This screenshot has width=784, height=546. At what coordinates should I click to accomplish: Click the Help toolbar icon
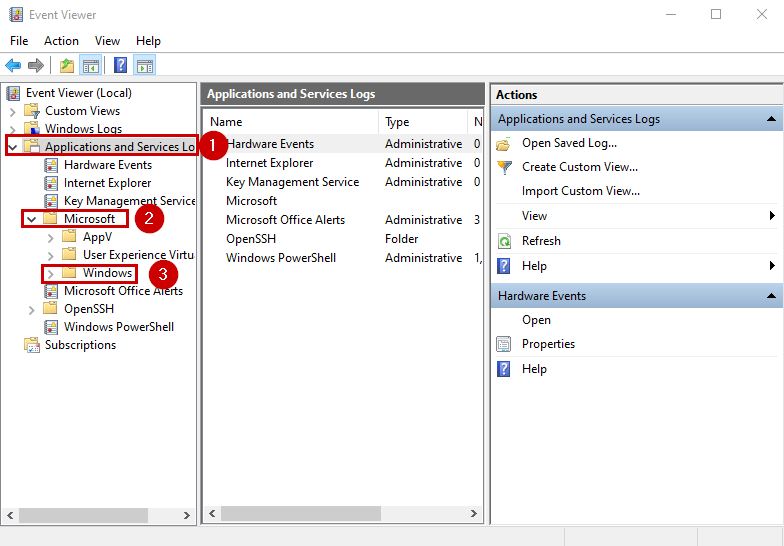[120, 65]
